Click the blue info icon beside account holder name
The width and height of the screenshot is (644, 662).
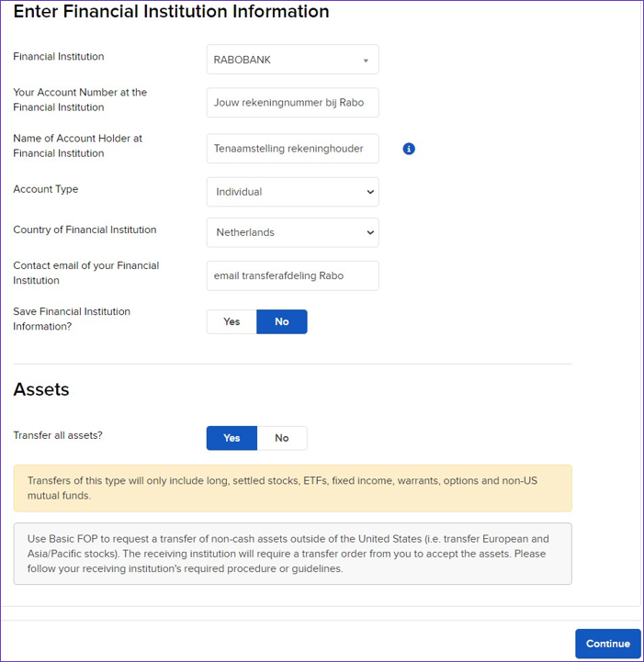click(x=409, y=149)
